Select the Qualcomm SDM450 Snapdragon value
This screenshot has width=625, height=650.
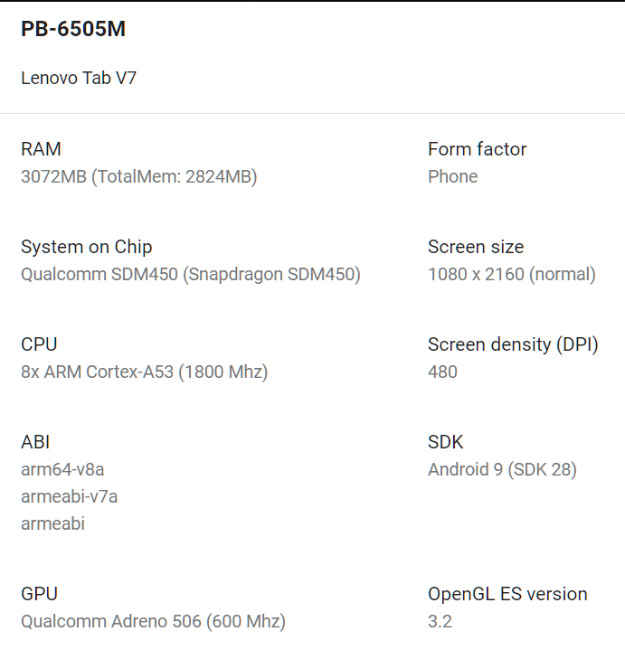[x=191, y=274]
